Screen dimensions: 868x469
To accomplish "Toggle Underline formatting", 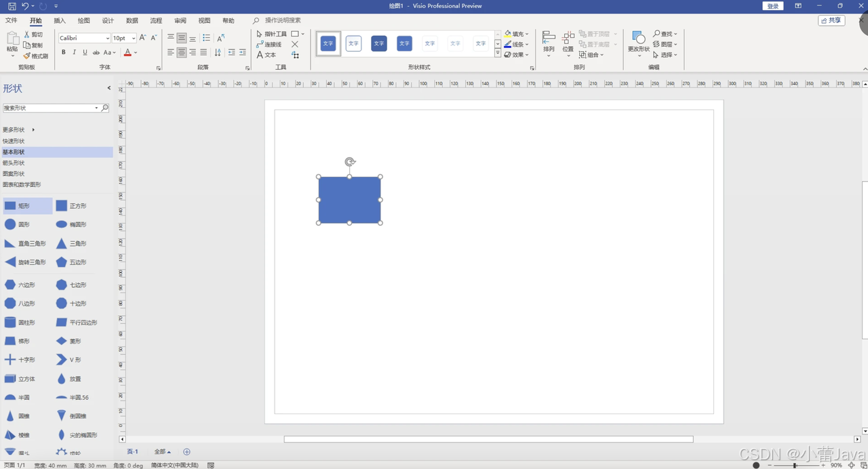I will click(x=85, y=52).
